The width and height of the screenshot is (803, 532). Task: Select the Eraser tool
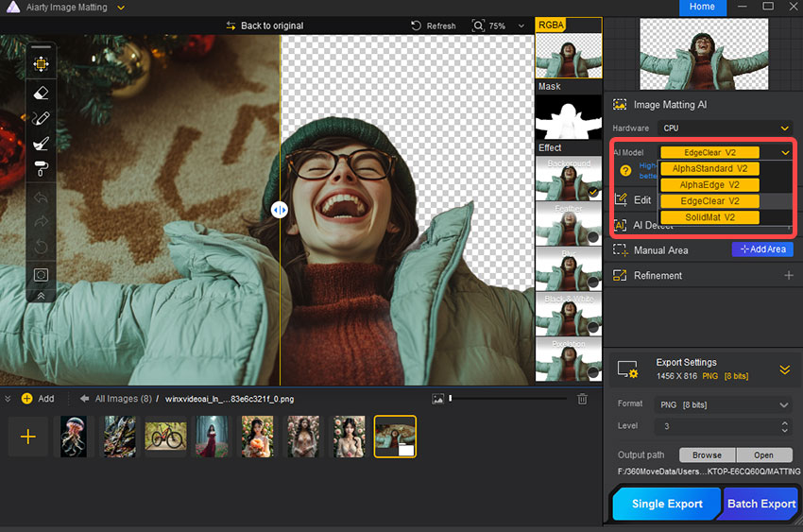(41, 93)
